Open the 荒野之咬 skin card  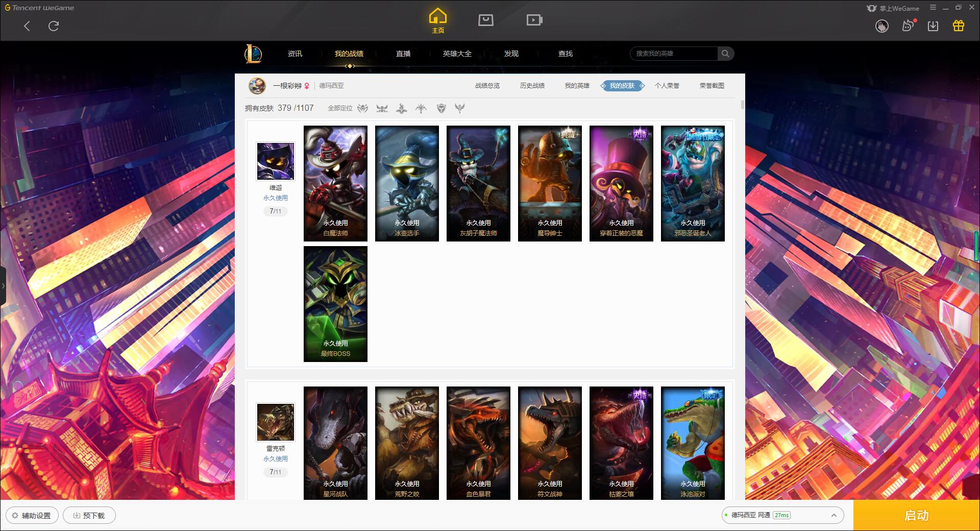[x=407, y=443]
